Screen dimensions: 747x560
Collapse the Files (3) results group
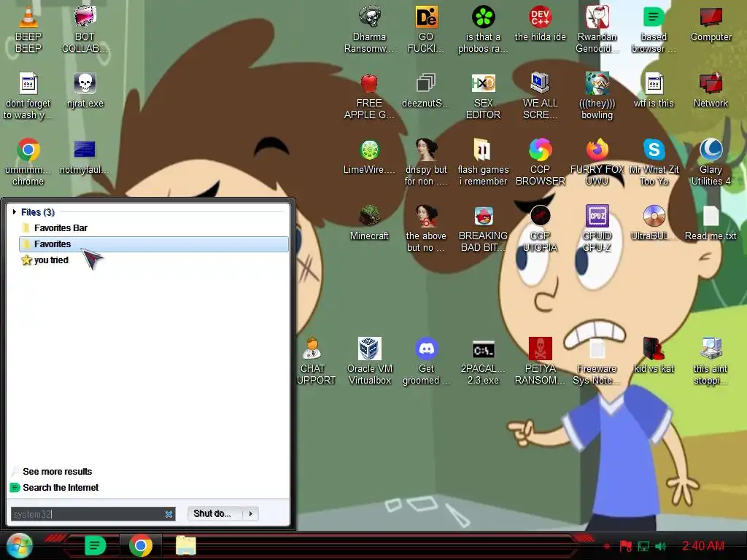(15, 212)
